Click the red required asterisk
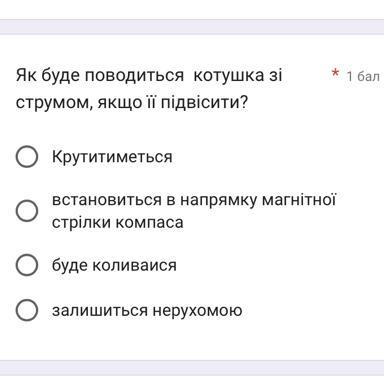The height and width of the screenshot is (383, 384). (x=335, y=73)
